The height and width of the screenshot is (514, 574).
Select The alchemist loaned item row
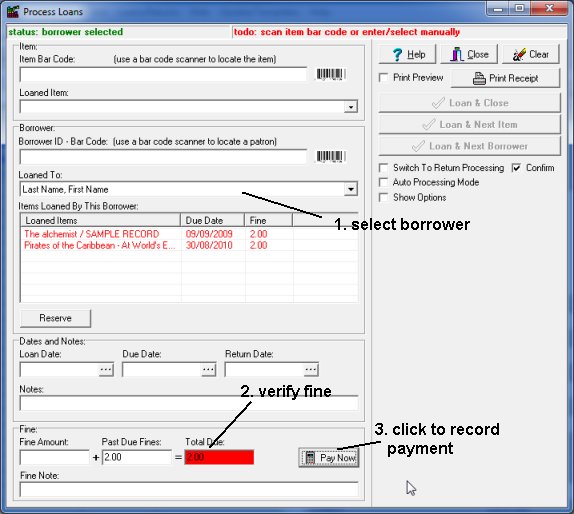pyautogui.click(x=189, y=234)
